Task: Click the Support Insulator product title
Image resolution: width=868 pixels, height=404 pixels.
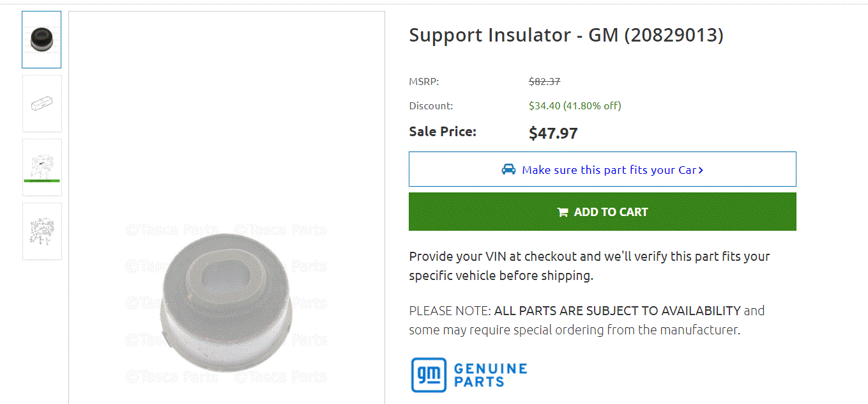Action: pos(566,35)
